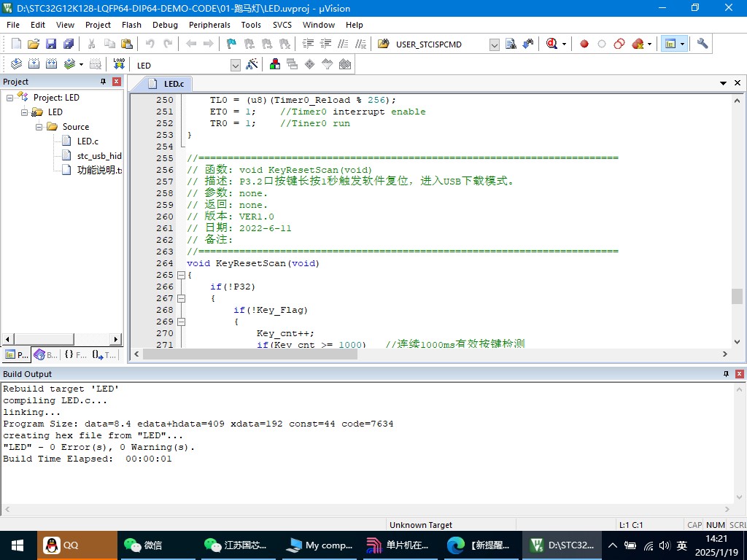The image size is (747, 560).
Task: Open the editor tab list dropdown arrow
Action: [x=723, y=83]
